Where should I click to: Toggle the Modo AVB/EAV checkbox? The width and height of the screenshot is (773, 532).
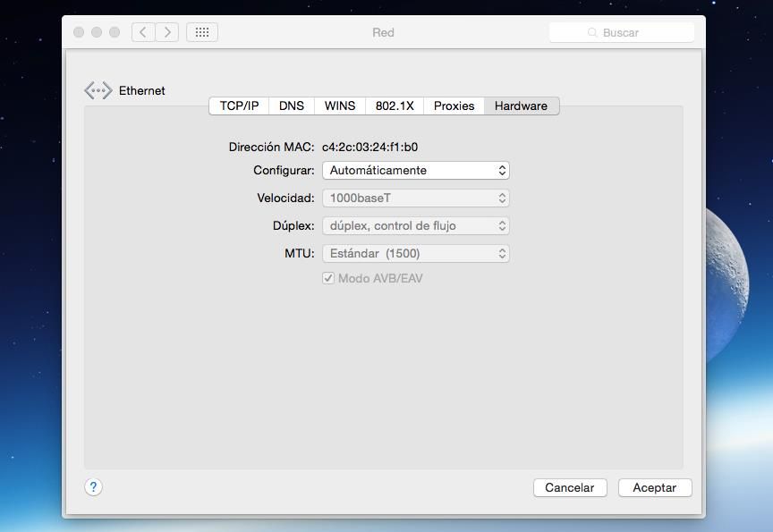coord(328,278)
